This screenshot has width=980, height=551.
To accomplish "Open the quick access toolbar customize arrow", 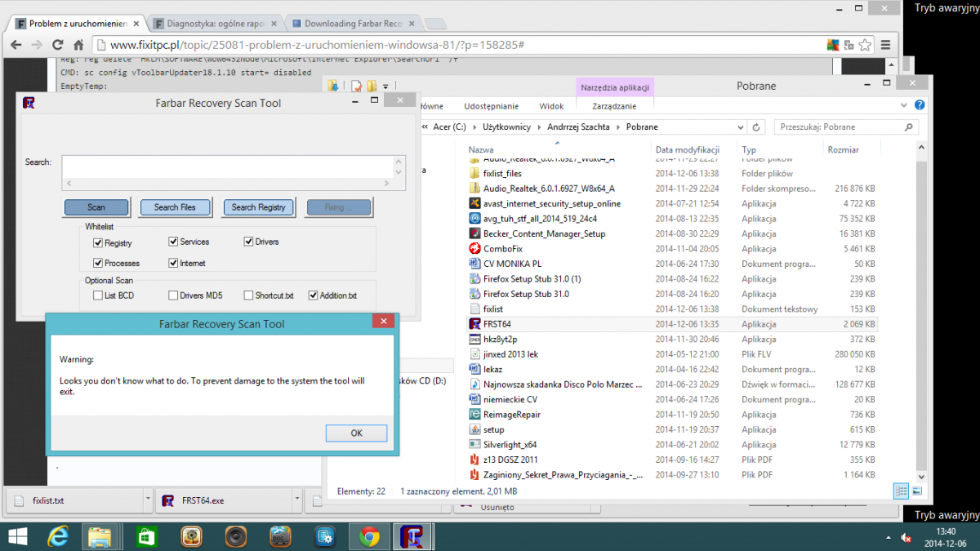I will tap(385, 86).
